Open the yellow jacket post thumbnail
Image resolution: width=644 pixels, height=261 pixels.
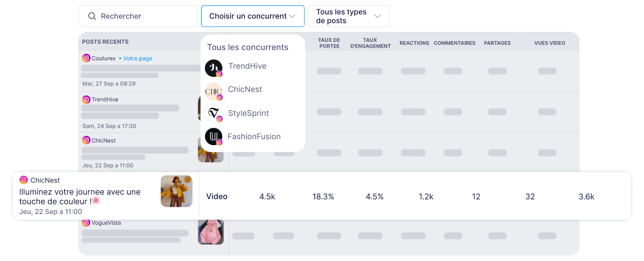click(176, 191)
